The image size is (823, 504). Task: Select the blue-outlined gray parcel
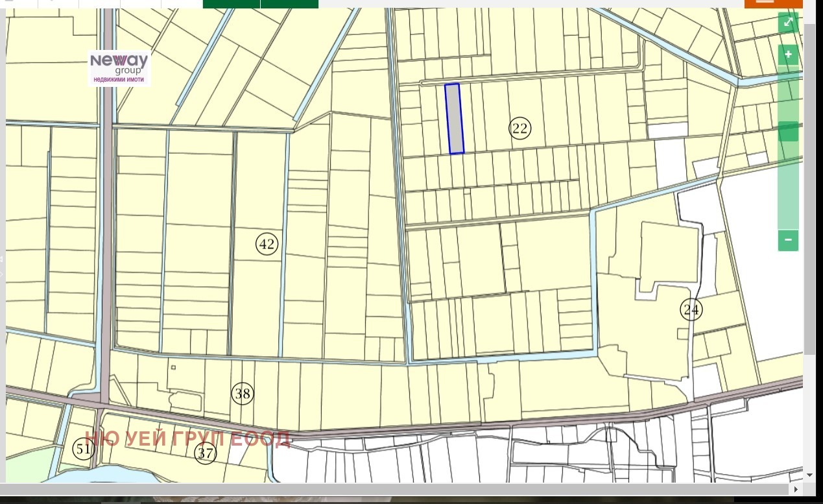click(454, 119)
